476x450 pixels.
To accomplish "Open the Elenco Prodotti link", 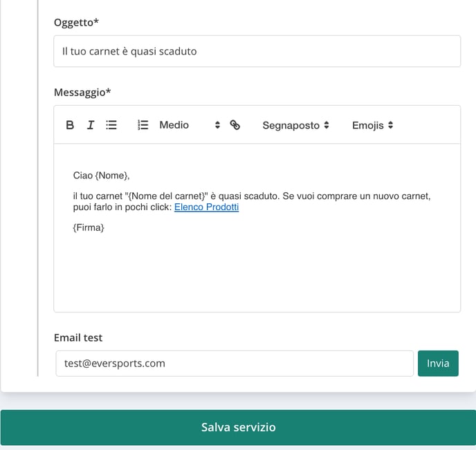I will 206,207.
